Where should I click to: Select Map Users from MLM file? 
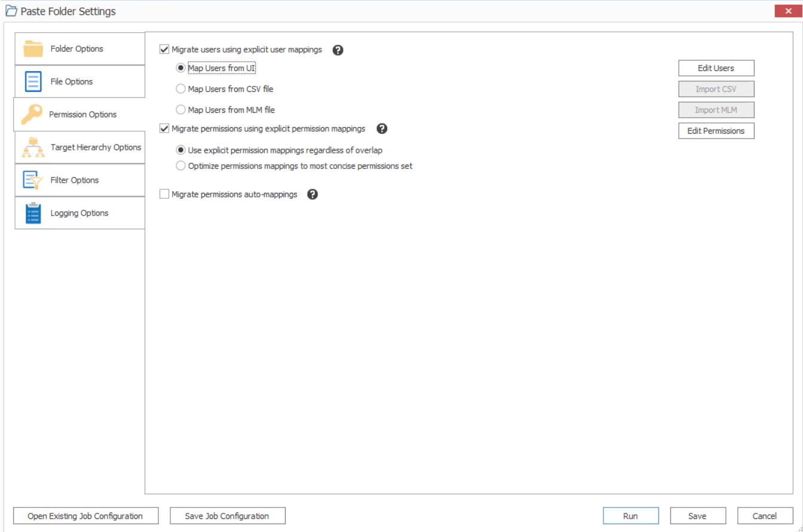click(x=180, y=109)
